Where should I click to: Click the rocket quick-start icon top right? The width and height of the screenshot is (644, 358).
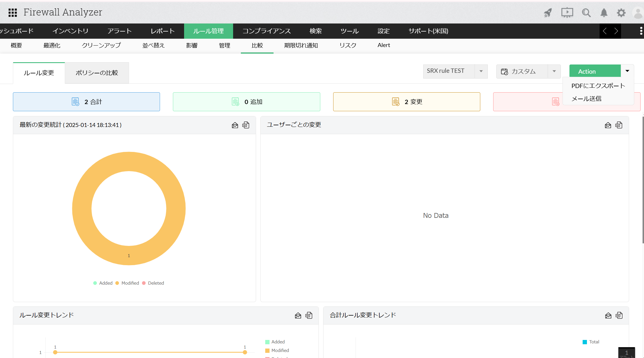pyautogui.click(x=548, y=13)
